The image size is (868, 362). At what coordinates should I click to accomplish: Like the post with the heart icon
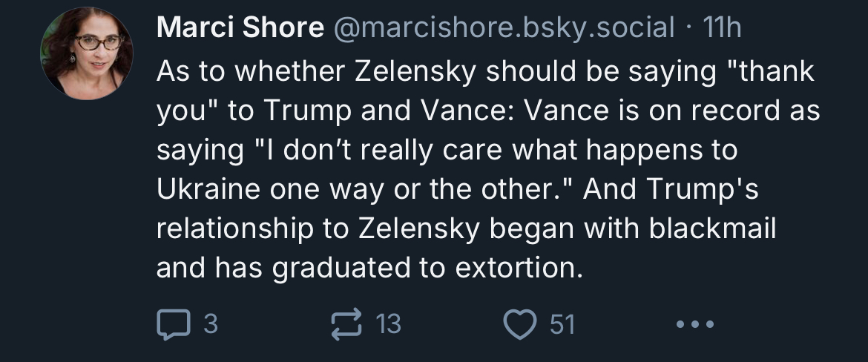tap(520, 324)
